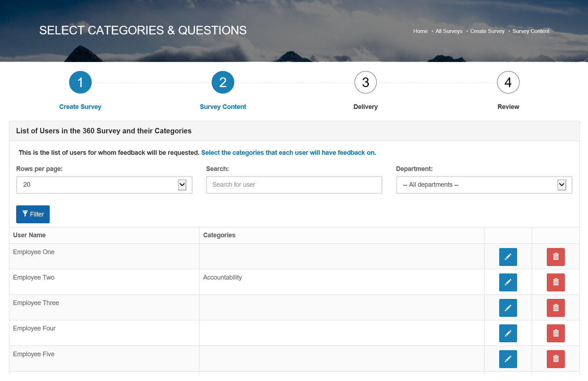Navigate to All Surveys breadcrumb

(x=449, y=31)
